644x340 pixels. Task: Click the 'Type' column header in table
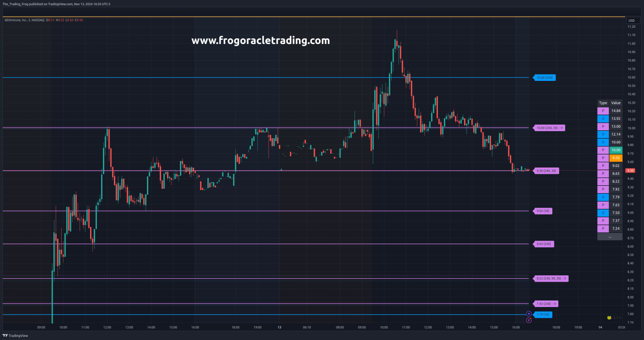coord(603,103)
